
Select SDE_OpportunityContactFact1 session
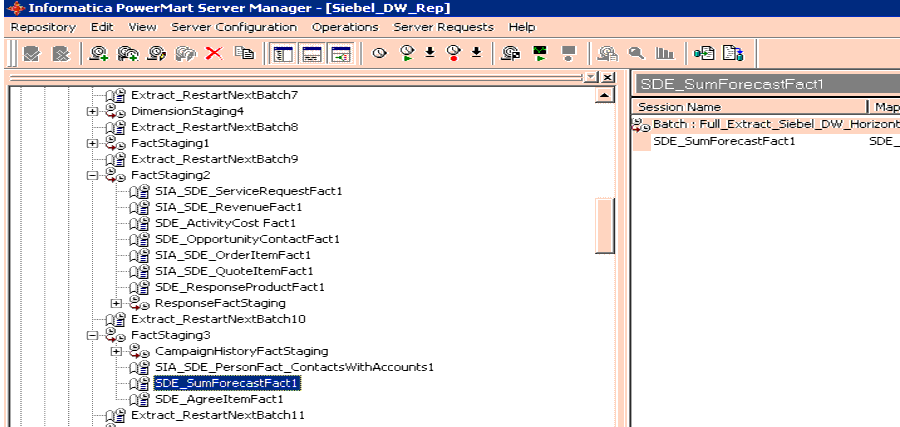pos(247,239)
